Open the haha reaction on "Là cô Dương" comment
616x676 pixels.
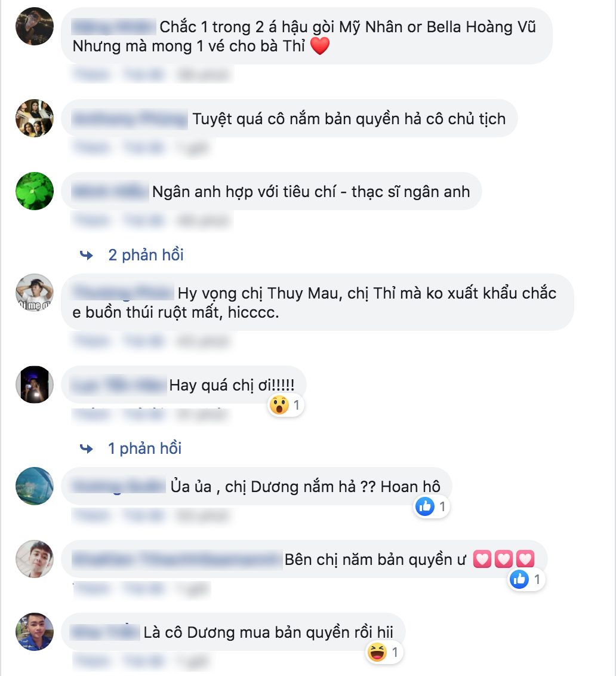tap(384, 652)
